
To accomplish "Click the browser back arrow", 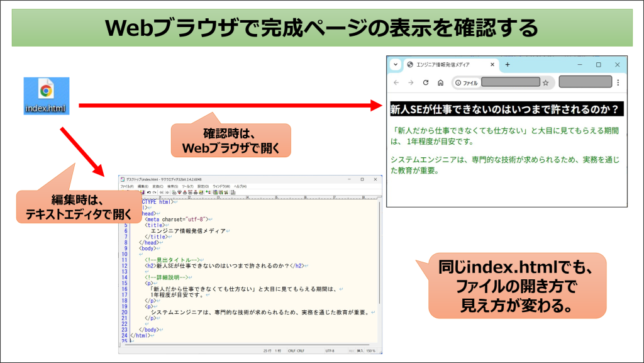I will click(x=396, y=82).
